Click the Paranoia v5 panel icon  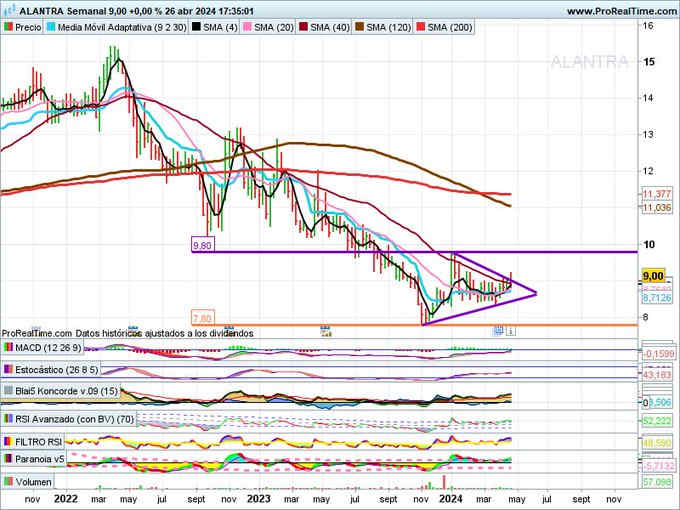click(x=8, y=459)
